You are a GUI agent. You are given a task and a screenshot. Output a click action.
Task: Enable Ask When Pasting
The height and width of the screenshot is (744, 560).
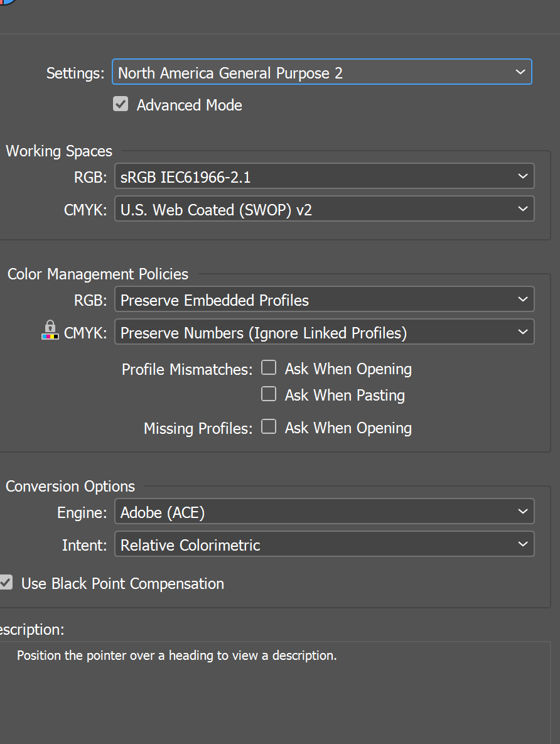coord(269,394)
